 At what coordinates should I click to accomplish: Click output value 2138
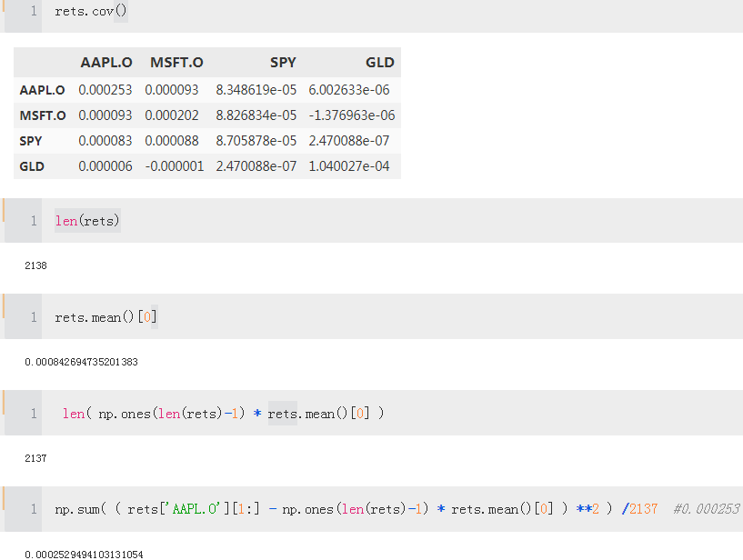click(x=35, y=265)
